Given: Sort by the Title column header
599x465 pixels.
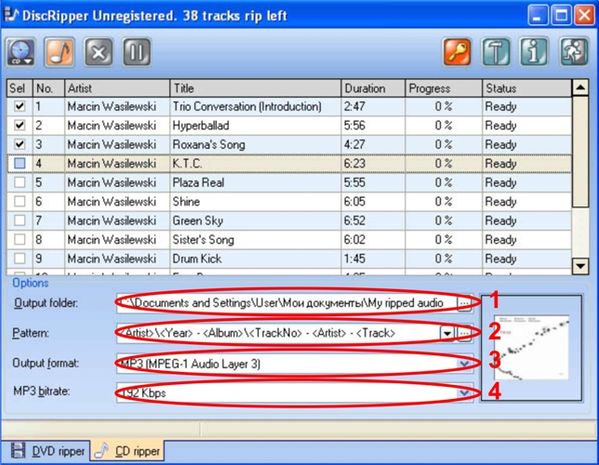Looking at the screenshot, I should click(255, 88).
